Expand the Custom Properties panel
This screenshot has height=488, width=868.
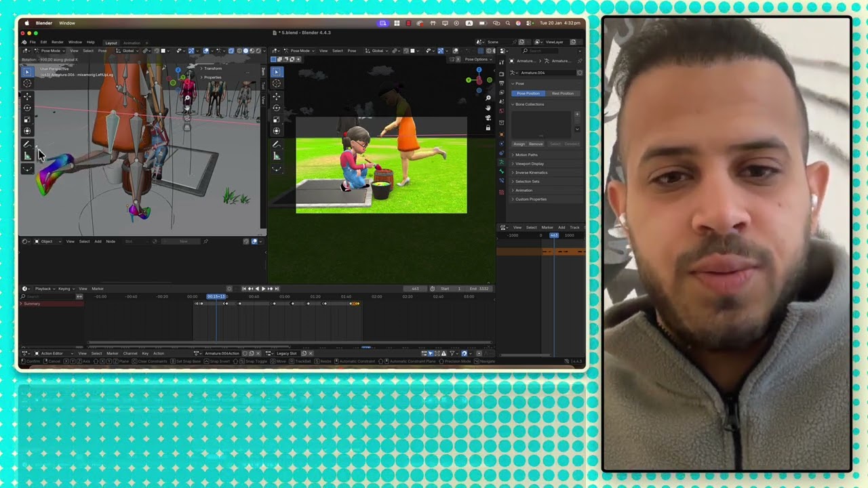(x=531, y=199)
